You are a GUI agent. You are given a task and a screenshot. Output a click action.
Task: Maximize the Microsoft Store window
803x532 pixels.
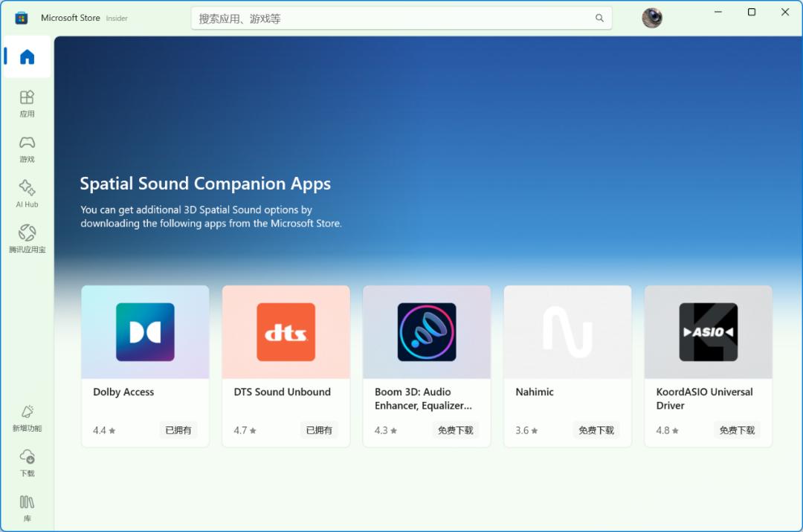point(751,12)
